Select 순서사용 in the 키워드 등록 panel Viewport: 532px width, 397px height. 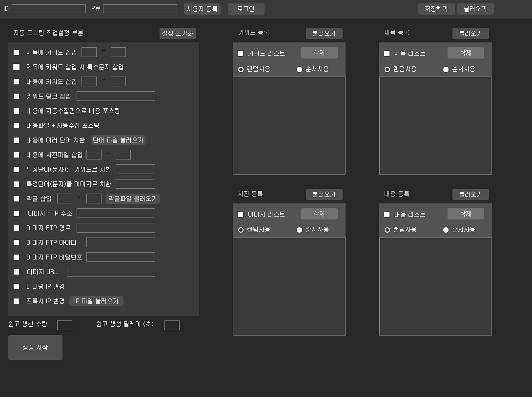300,69
